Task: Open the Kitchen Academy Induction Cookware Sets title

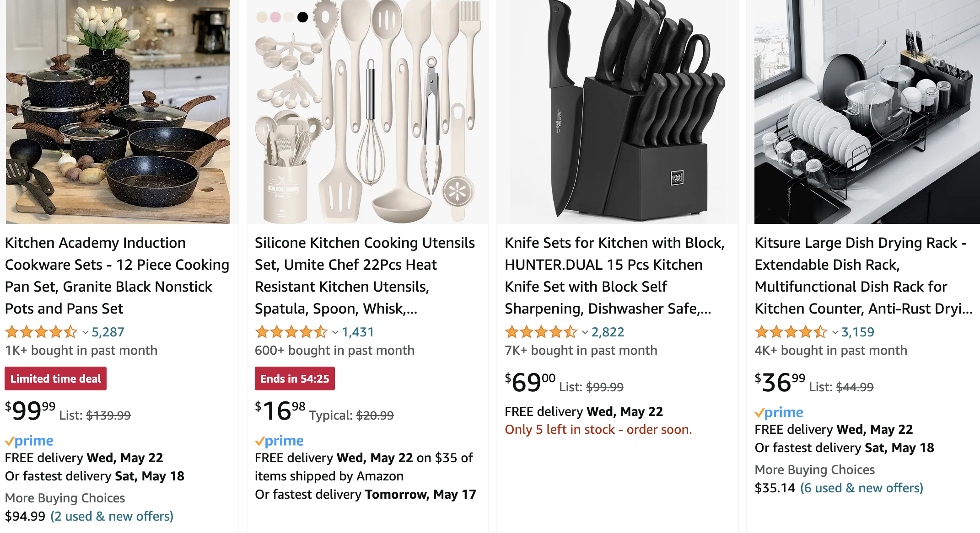Action: pyautogui.click(x=117, y=275)
